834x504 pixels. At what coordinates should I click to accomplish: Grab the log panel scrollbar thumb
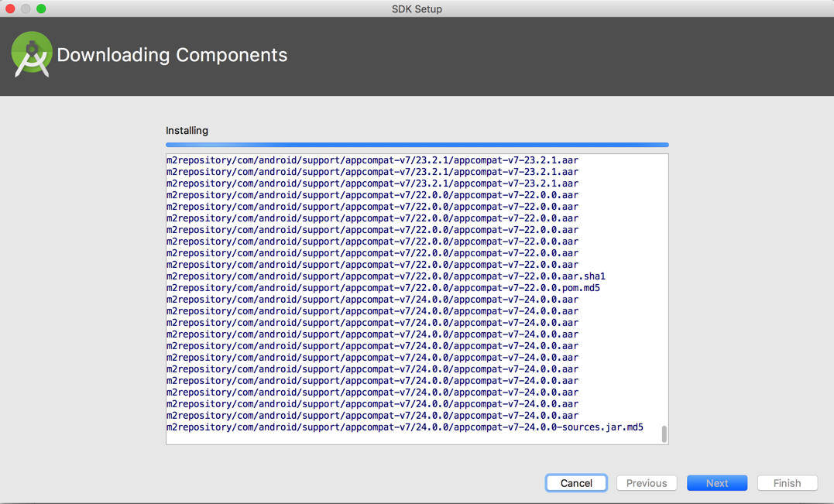(x=664, y=434)
